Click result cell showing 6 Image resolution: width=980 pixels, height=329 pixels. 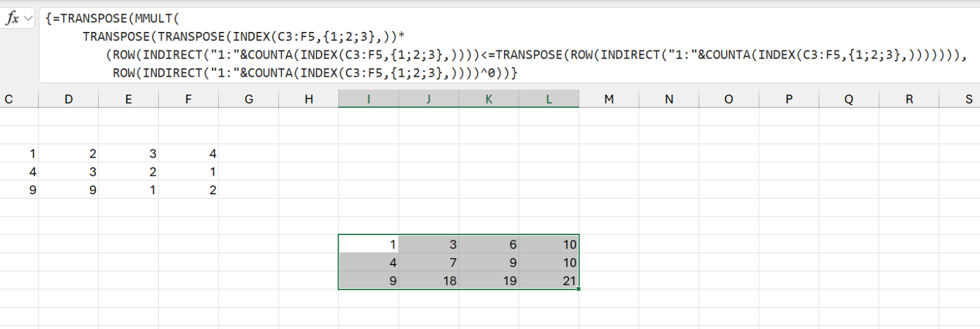click(488, 244)
